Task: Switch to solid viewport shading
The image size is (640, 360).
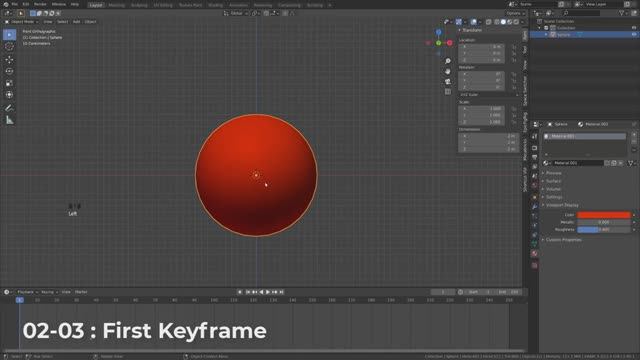Action: 503,22
